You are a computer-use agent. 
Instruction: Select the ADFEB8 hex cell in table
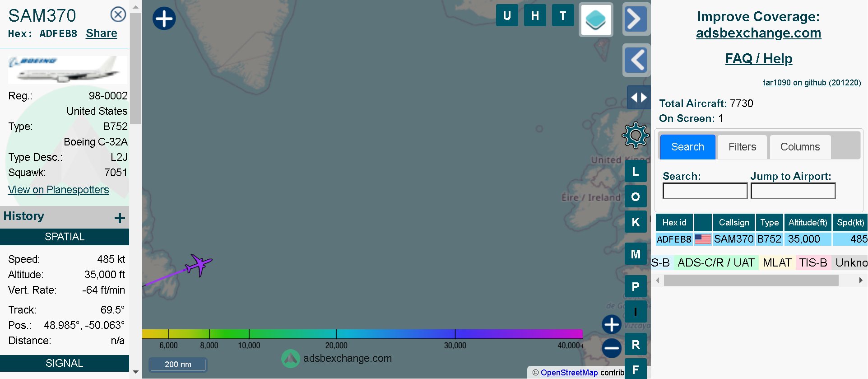pyautogui.click(x=674, y=239)
